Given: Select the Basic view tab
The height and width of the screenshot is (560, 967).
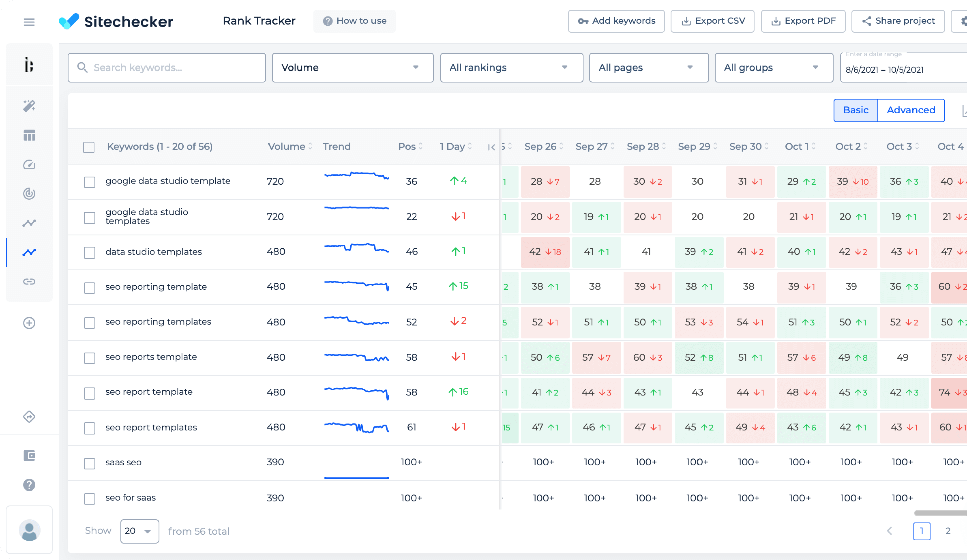Looking at the screenshot, I should 856,110.
